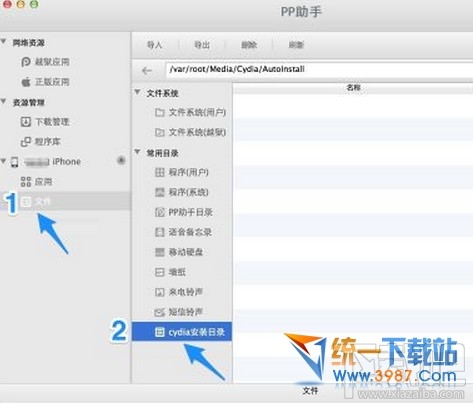Select the iPhone device entry
Viewport: 473px width, 404px height.
(x=45, y=162)
